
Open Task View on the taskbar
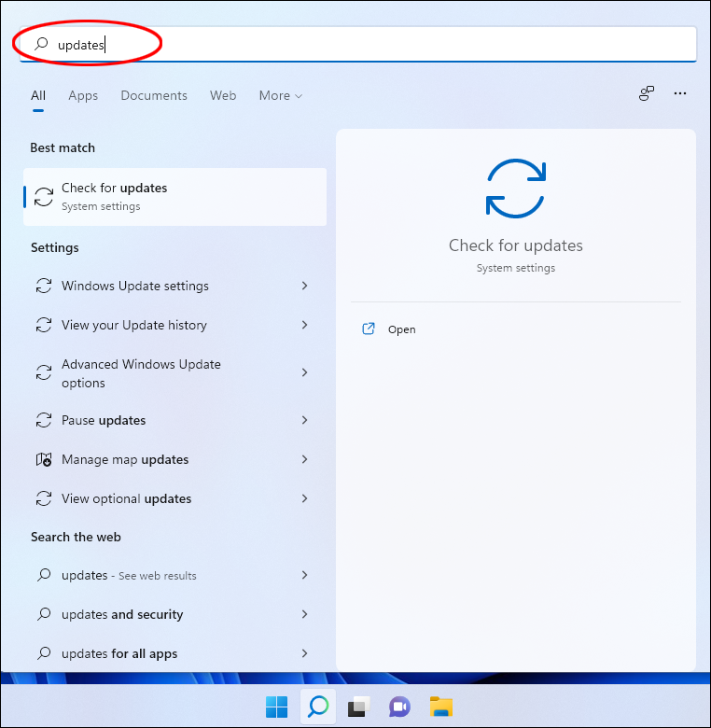tap(358, 707)
